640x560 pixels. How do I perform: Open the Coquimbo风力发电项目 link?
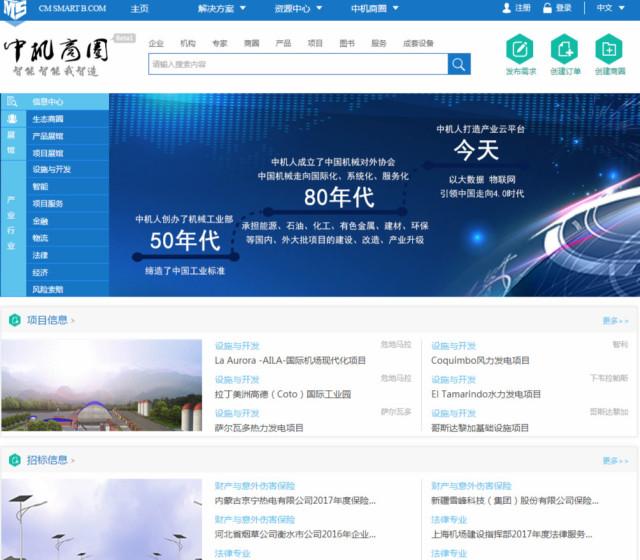pos(481,360)
